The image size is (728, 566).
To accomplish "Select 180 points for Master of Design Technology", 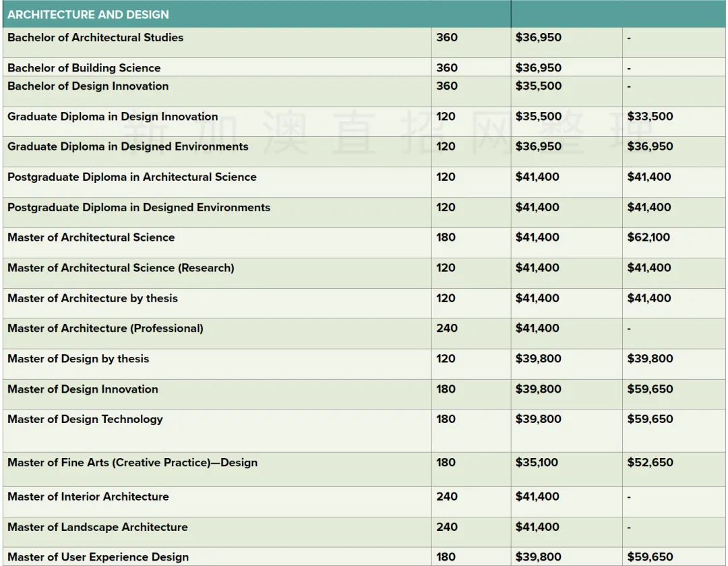I will tap(446, 419).
